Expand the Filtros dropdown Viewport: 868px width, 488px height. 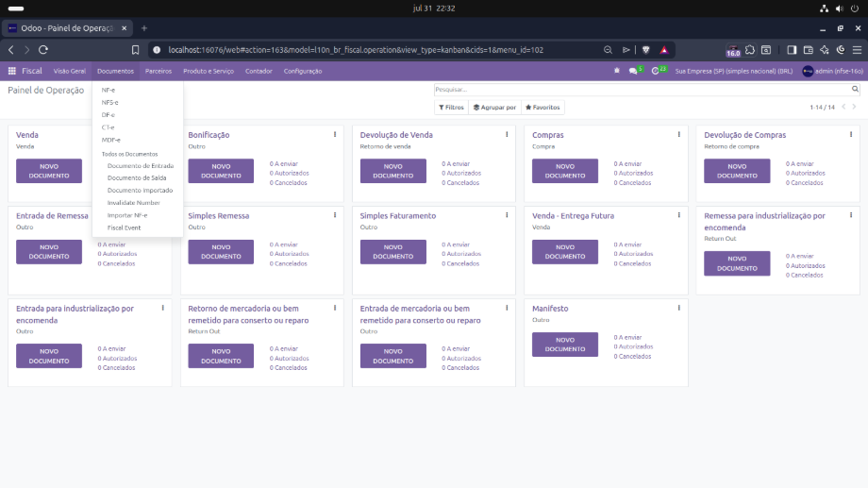451,108
